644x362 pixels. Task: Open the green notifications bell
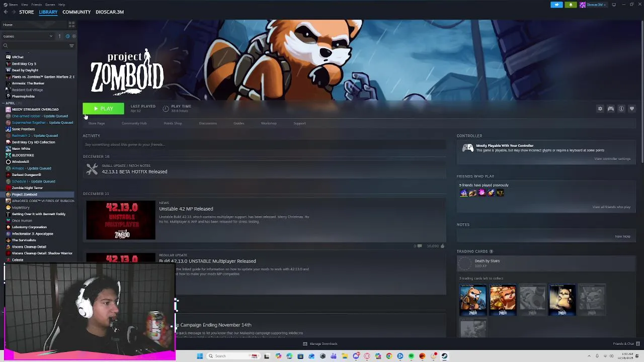click(571, 5)
